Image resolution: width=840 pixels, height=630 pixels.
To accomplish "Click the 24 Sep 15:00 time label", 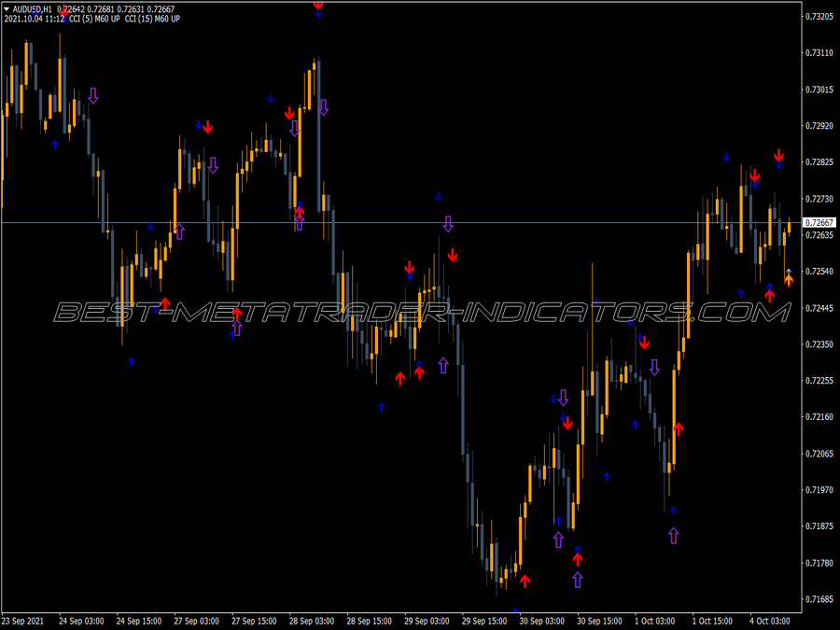I will pos(139,622).
